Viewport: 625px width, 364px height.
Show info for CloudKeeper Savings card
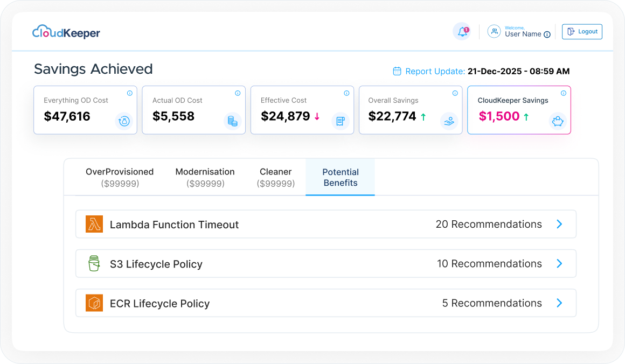(x=563, y=93)
